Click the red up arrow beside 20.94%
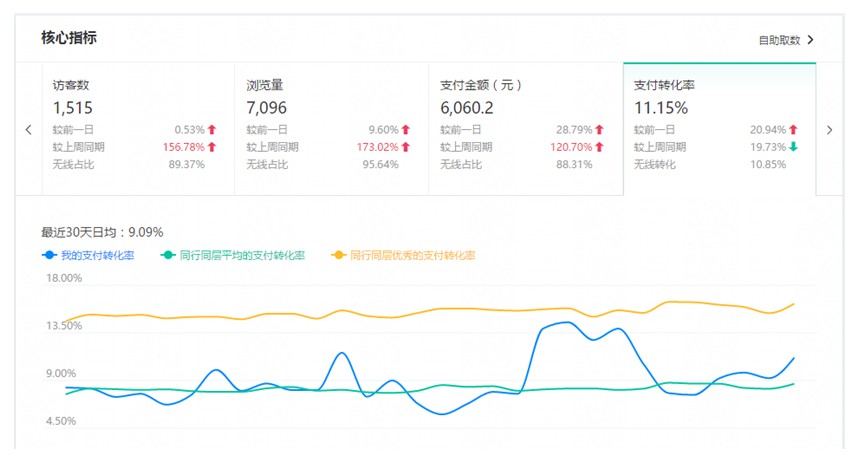 793,130
